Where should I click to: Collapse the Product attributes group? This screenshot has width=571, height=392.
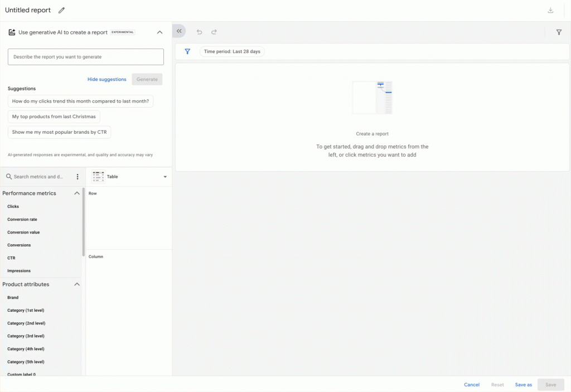(77, 284)
